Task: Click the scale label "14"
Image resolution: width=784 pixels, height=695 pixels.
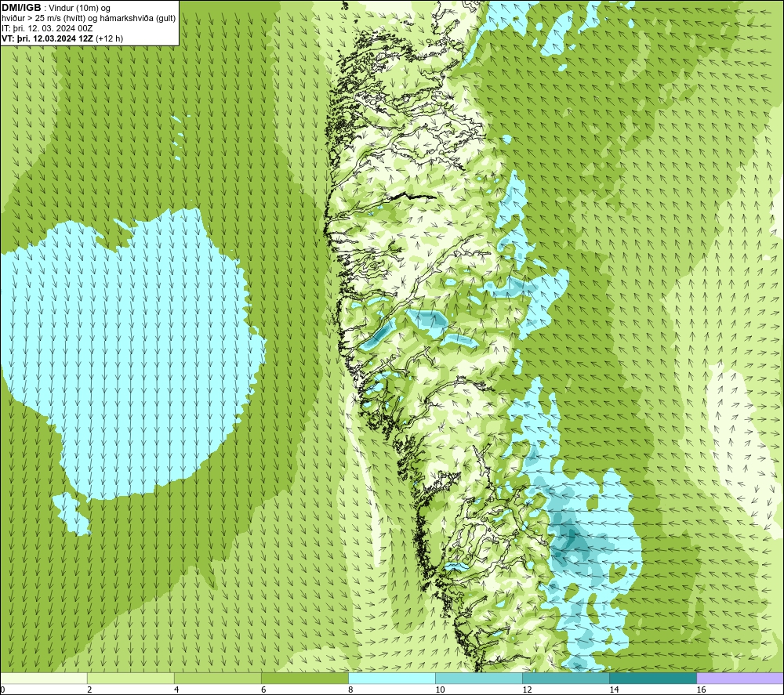Action: pos(614,690)
